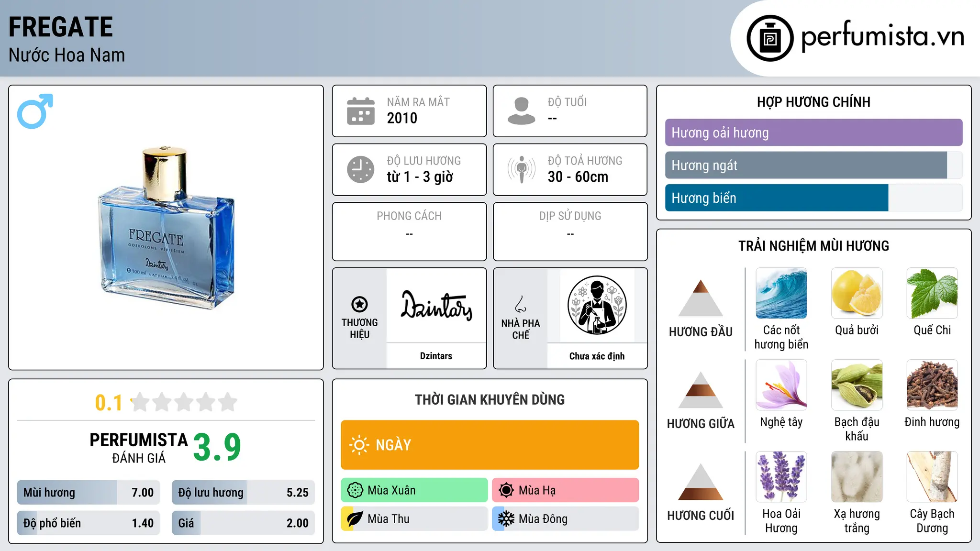Choose the Mùa Hạ season tile

(566, 490)
